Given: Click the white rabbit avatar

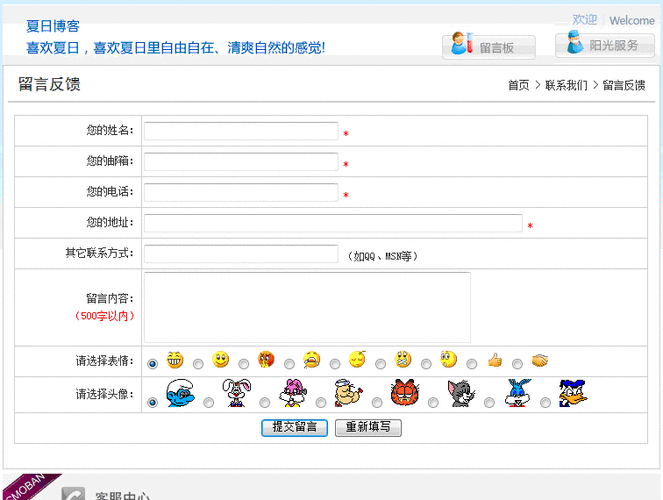Looking at the screenshot, I should [x=237, y=393].
